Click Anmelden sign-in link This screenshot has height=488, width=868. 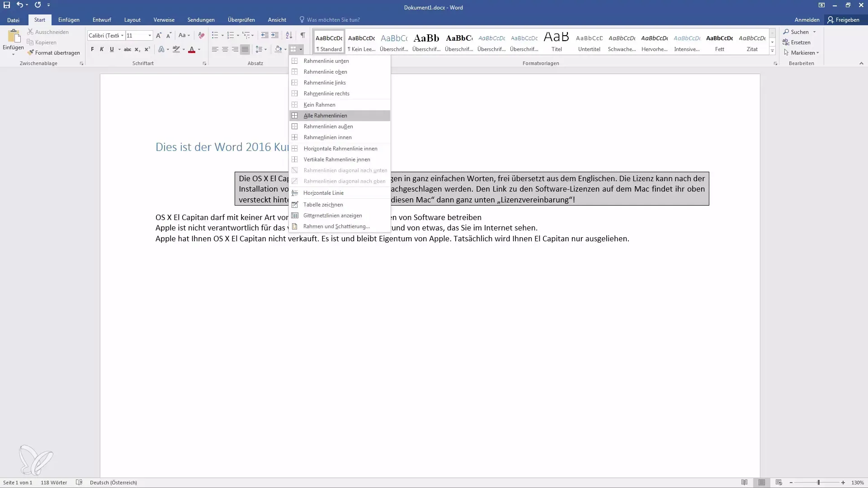point(807,20)
